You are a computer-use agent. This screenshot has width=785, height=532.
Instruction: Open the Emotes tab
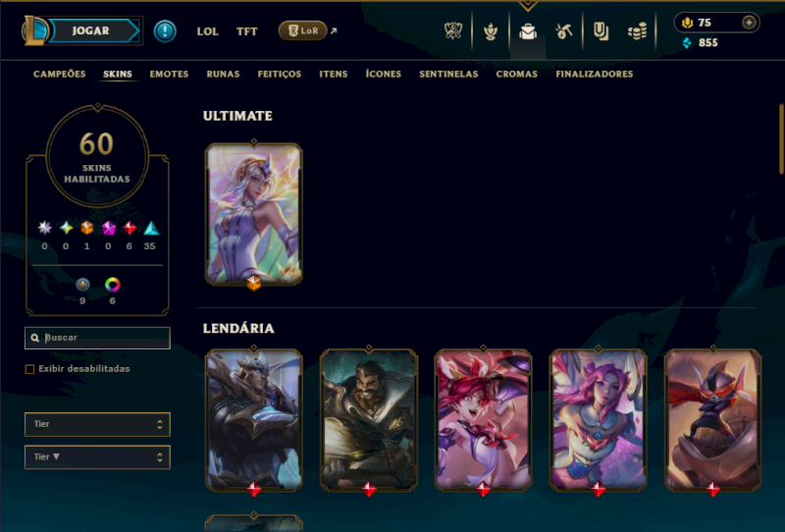pos(169,75)
